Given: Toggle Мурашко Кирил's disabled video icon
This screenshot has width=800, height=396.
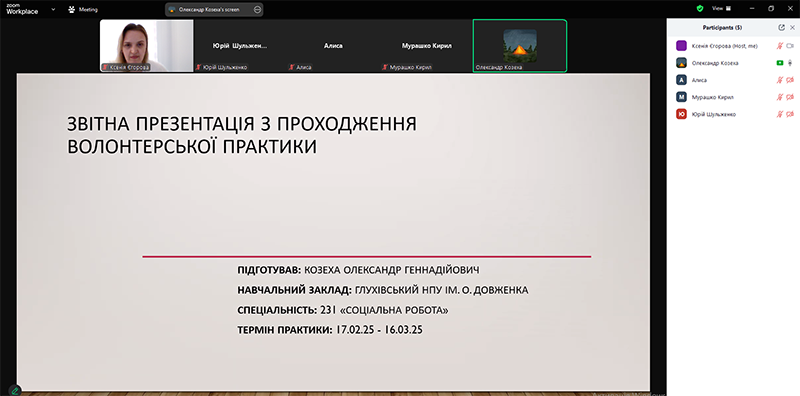Looking at the screenshot, I should tap(790, 97).
